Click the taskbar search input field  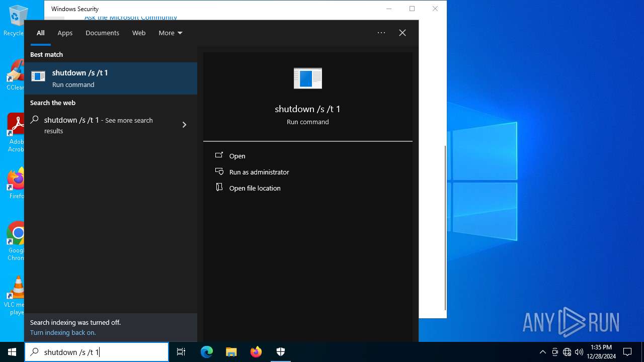tap(97, 352)
